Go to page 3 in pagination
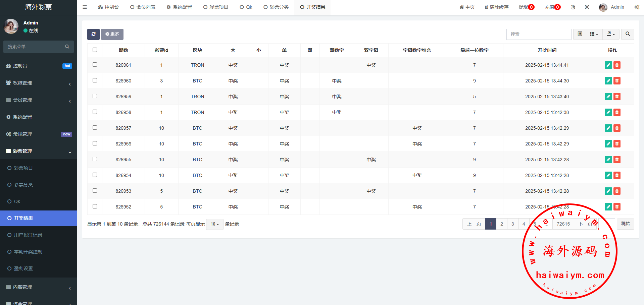Image resolution: width=644 pixels, height=305 pixels. (x=512, y=224)
